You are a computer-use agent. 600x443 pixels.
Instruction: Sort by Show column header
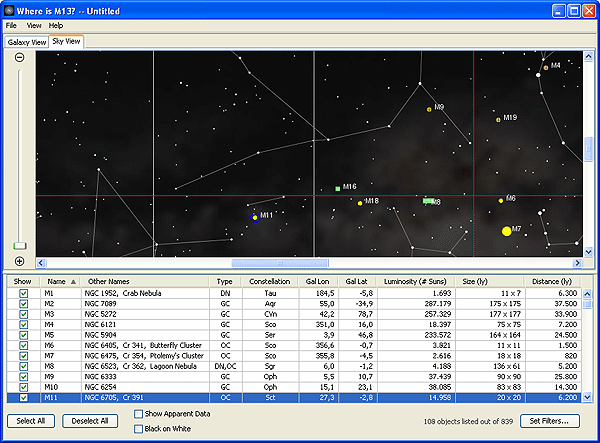[x=23, y=282]
